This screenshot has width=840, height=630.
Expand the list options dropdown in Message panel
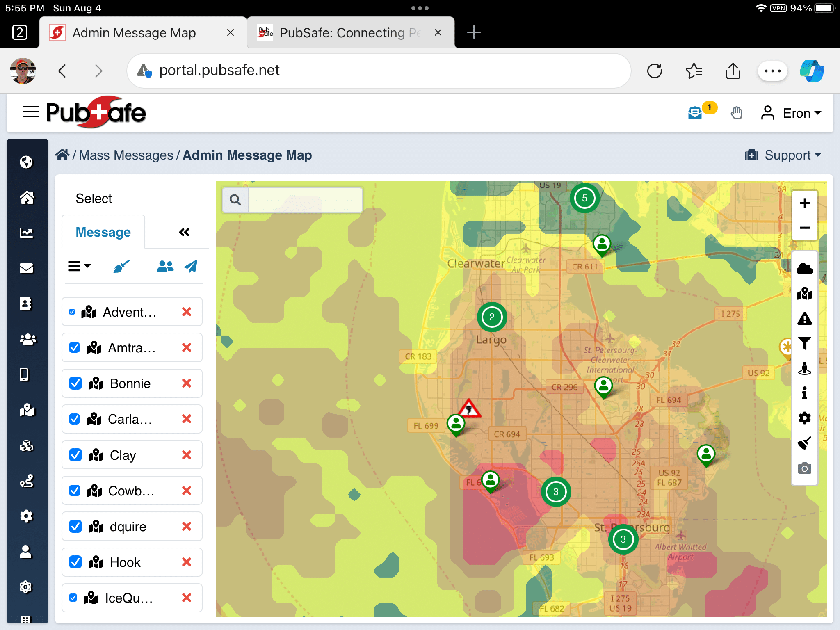coord(79,267)
